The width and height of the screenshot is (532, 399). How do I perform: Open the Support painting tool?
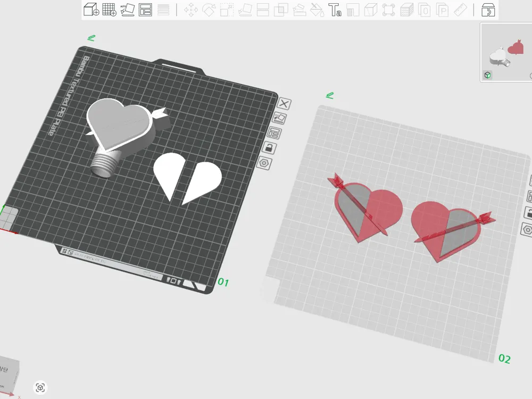pyautogui.click(x=299, y=10)
